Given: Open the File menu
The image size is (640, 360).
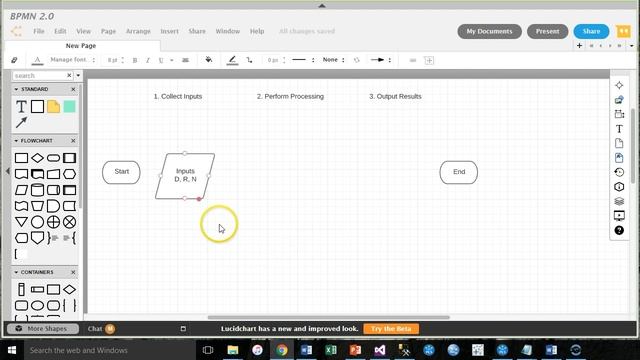Looking at the screenshot, I should pos(39,31).
